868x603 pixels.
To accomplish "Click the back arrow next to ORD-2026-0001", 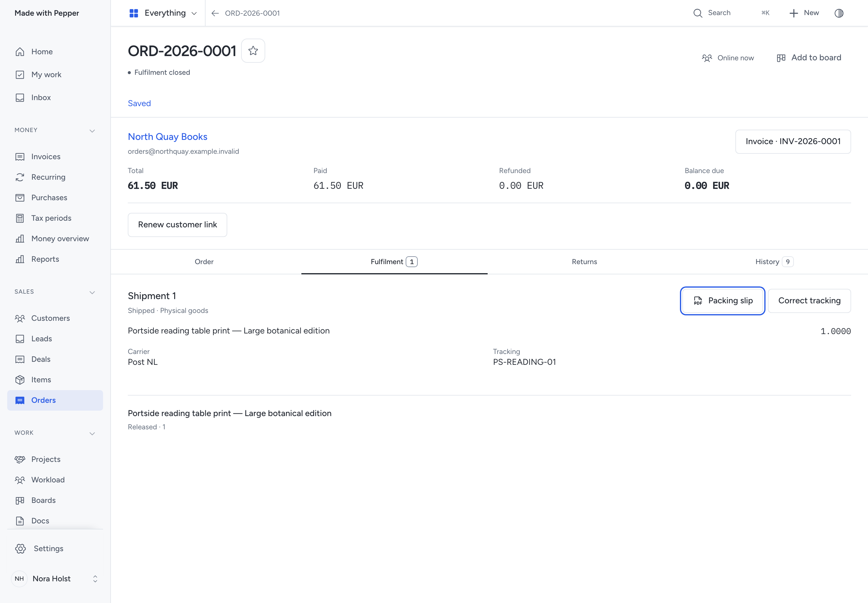I will point(215,13).
